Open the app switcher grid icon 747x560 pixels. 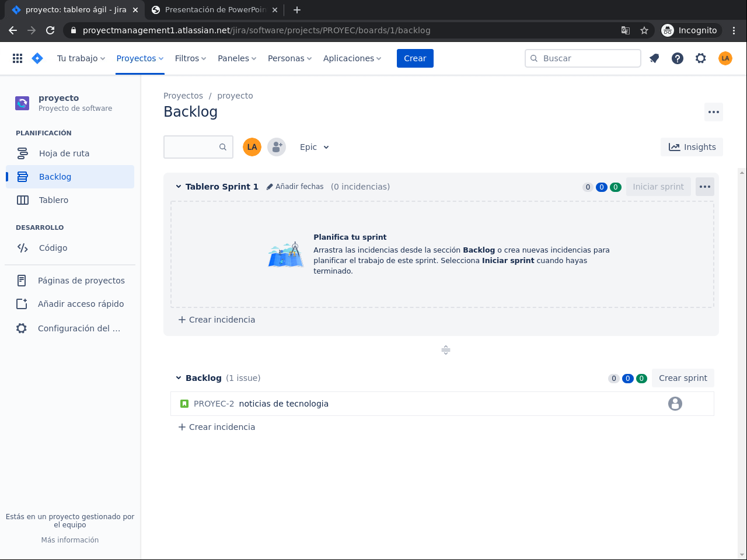(18, 58)
